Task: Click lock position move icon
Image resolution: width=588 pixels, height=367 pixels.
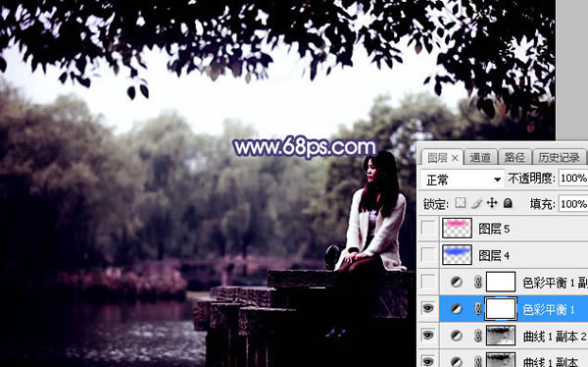Action: pos(492,203)
